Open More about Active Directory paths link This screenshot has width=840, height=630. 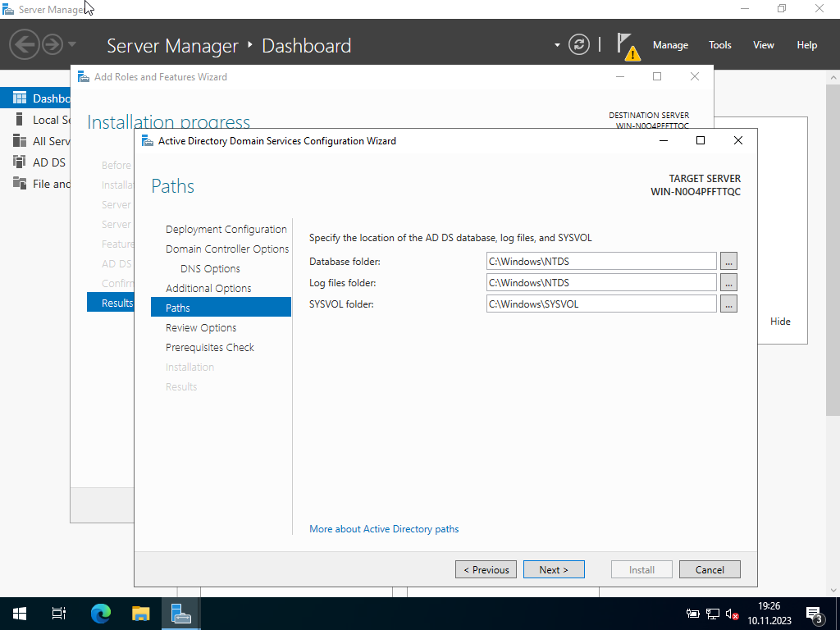click(x=384, y=529)
